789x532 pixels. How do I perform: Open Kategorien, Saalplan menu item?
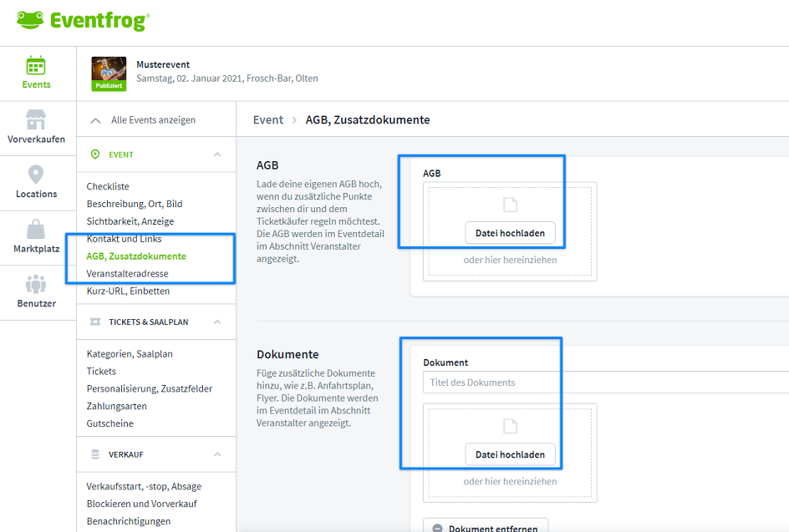pyautogui.click(x=130, y=354)
